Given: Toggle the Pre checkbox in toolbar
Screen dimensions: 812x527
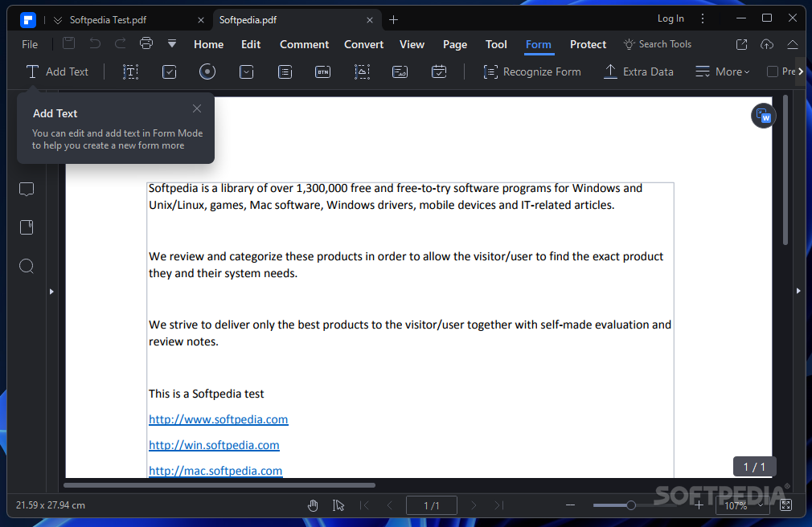Looking at the screenshot, I should [772, 71].
